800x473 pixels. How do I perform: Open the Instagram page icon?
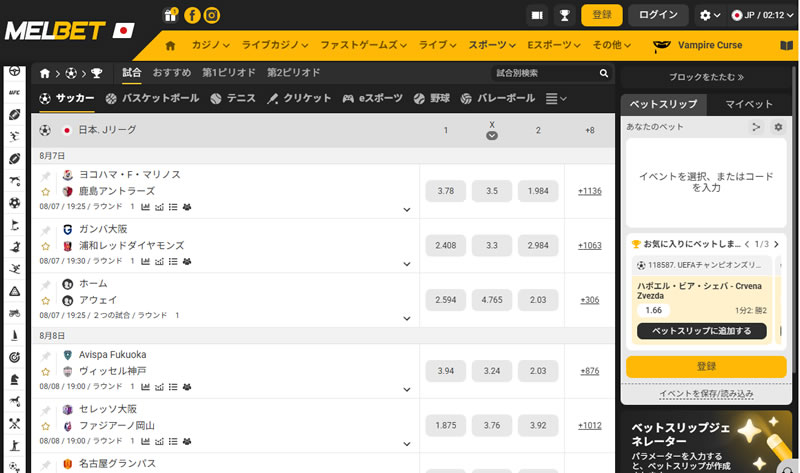click(x=212, y=15)
